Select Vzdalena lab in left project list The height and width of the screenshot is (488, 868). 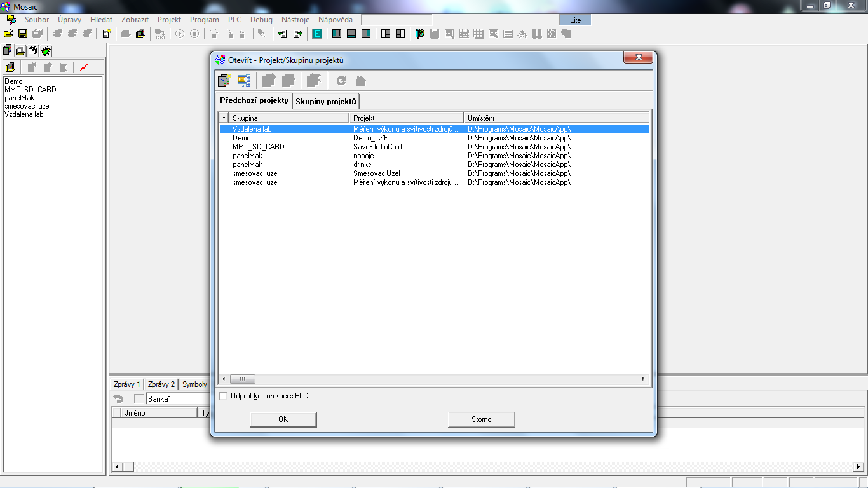coord(24,114)
